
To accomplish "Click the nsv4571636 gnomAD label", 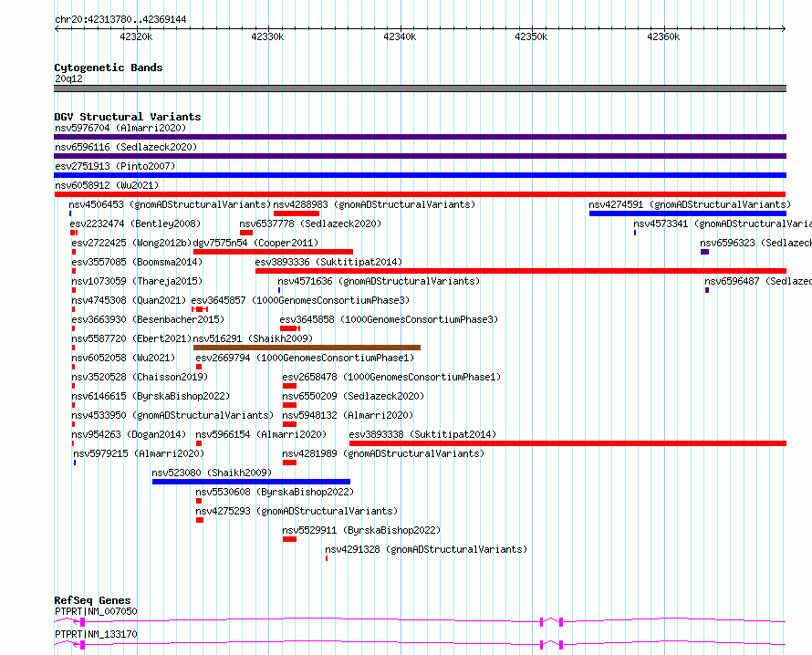I will click(x=379, y=281).
